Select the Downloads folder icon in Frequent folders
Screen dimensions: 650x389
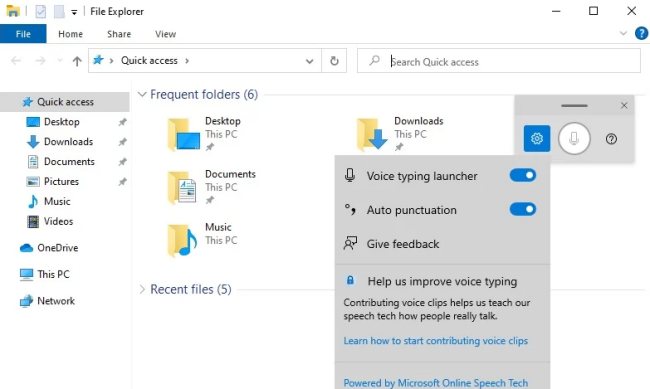point(372,134)
